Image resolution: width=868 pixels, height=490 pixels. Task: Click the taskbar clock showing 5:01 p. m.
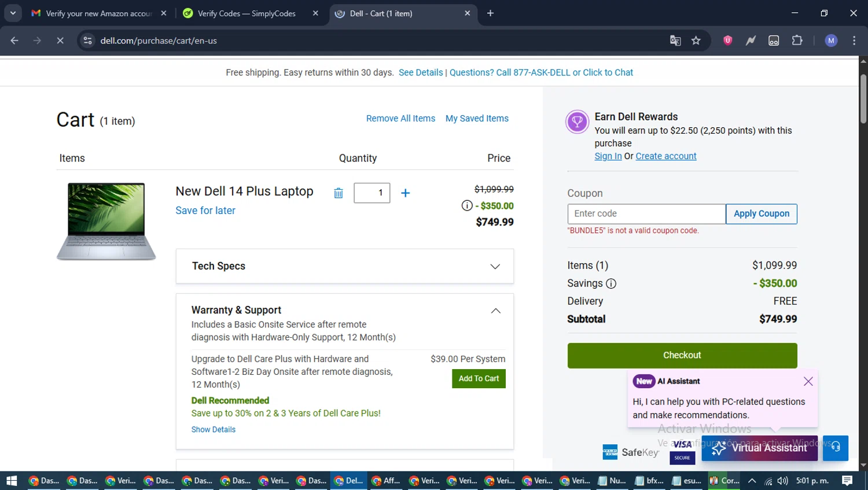[x=812, y=481]
